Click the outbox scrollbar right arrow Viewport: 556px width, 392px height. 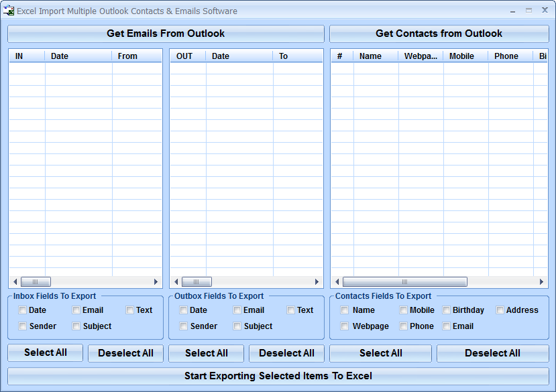[x=317, y=281]
